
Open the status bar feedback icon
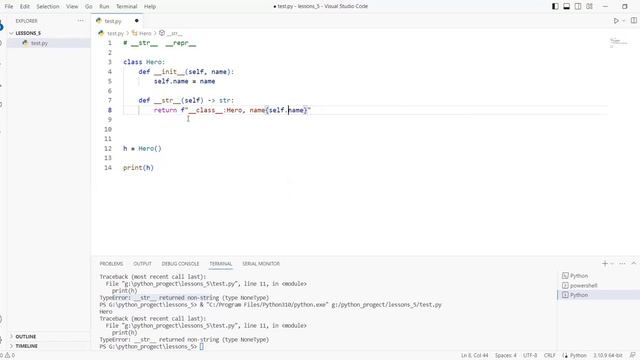(633, 356)
